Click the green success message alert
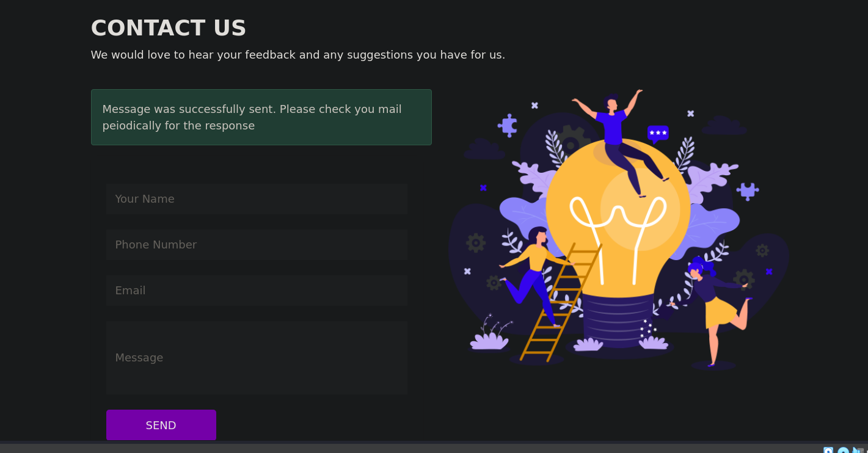This screenshot has width=868, height=453. 261,117
